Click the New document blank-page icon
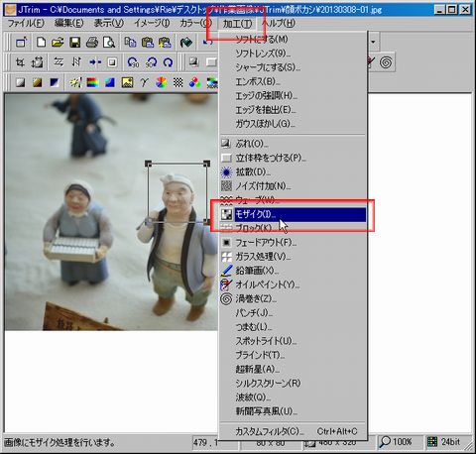 [x=41, y=43]
